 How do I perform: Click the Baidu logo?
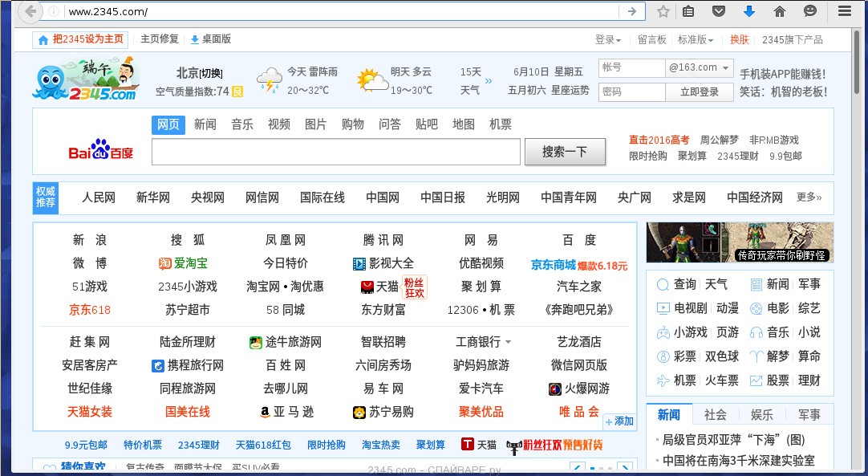coord(101,149)
